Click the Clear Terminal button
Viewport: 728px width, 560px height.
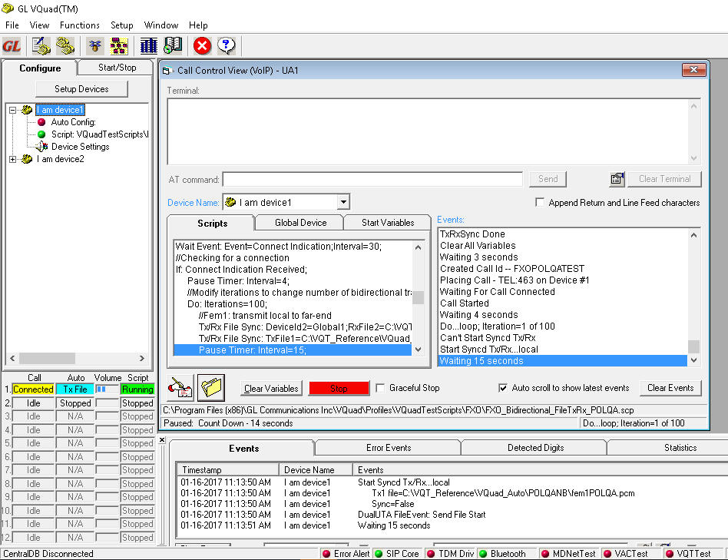(x=664, y=179)
